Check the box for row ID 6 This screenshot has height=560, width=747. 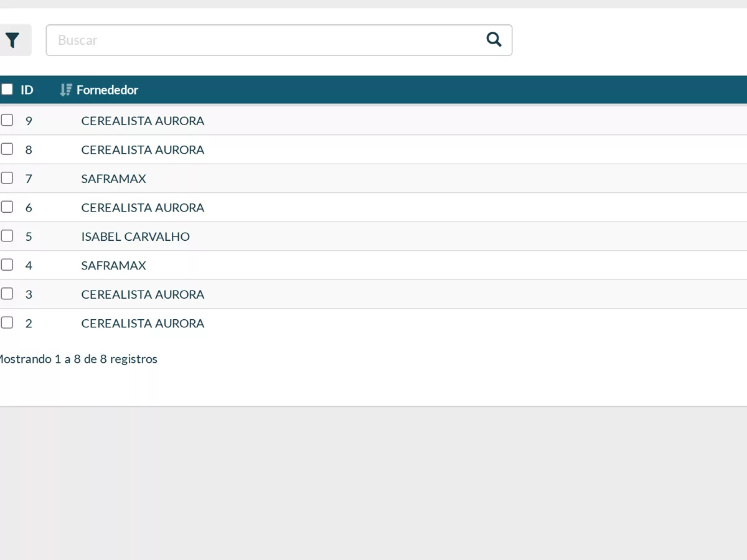tap(7, 207)
